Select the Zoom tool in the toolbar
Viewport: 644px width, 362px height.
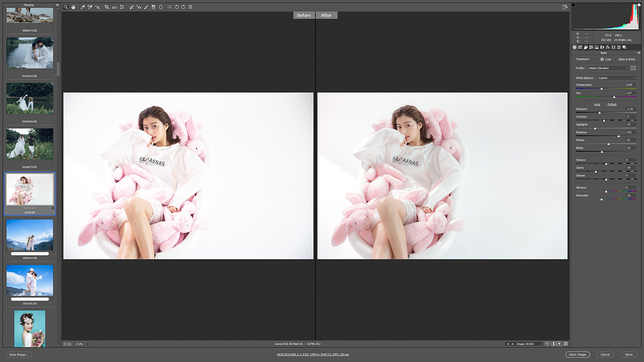pyautogui.click(x=66, y=7)
